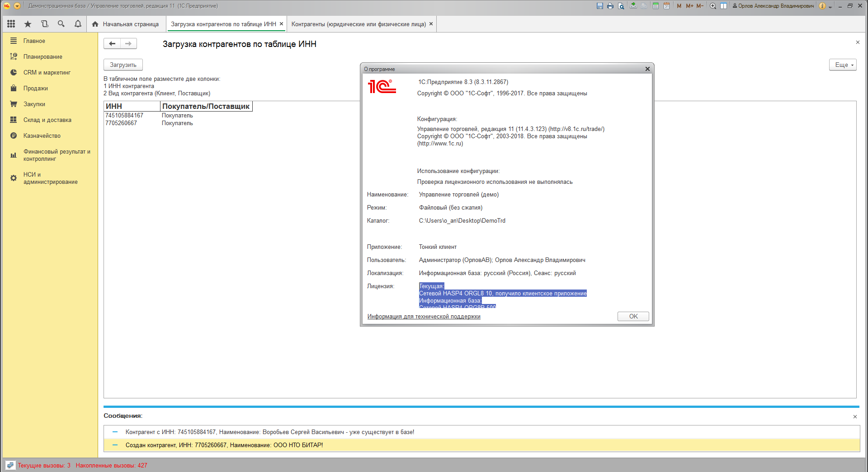868x472 pixels.
Task: Open the Казначейство section
Action: (x=42, y=136)
